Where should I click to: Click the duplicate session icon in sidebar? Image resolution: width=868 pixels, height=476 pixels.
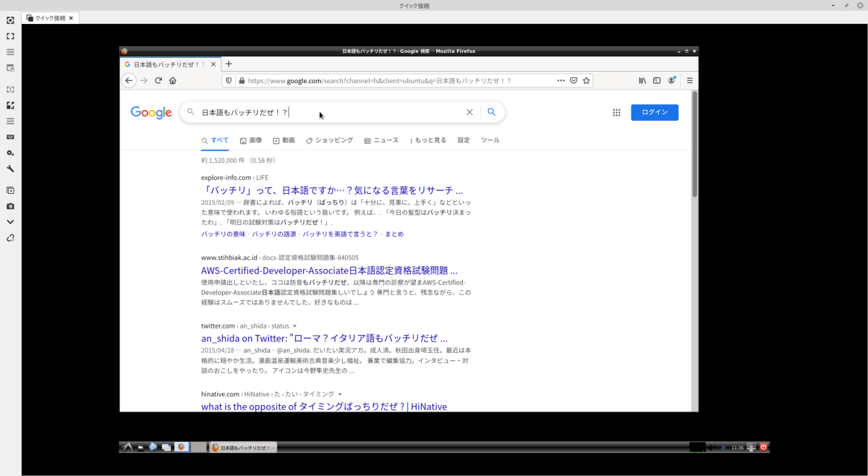pos(10,190)
